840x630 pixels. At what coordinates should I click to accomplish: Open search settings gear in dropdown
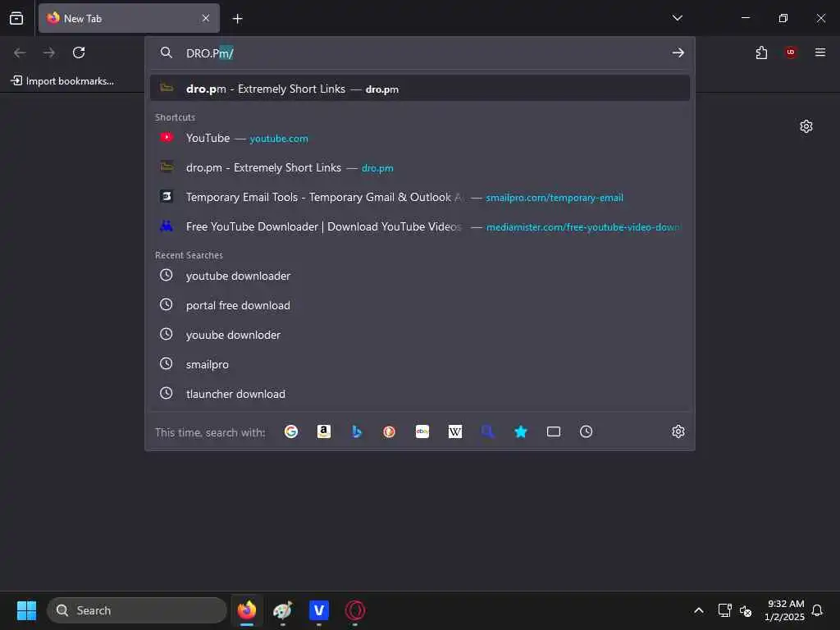(678, 431)
